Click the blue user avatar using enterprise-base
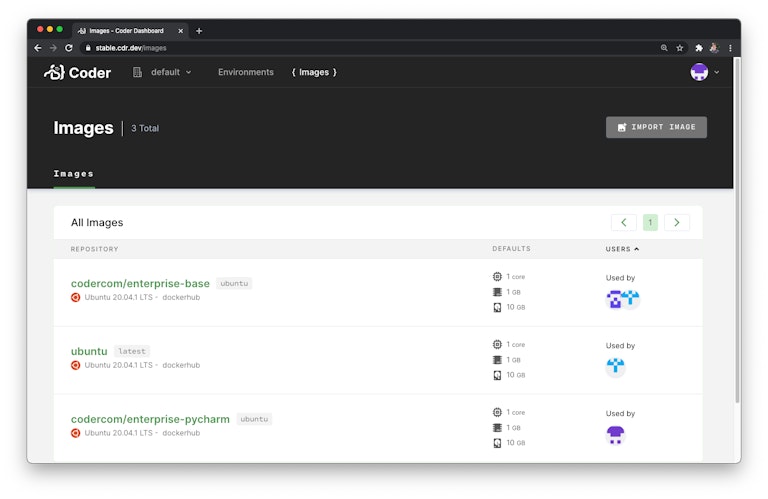 pos(632,298)
